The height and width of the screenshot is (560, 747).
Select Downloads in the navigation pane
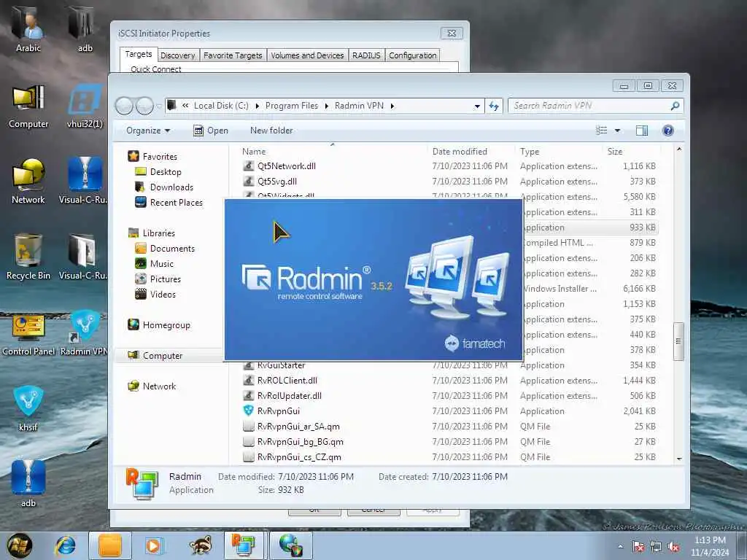point(171,187)
